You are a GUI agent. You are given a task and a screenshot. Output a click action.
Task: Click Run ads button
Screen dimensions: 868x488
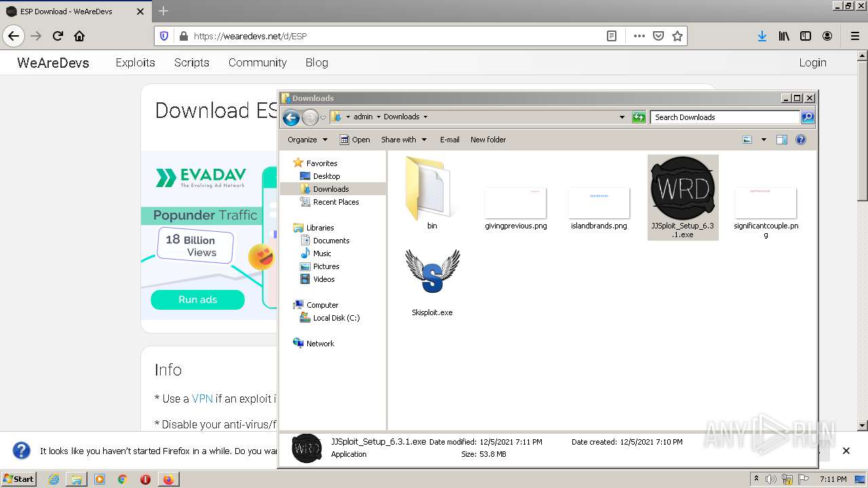point(197,300)
